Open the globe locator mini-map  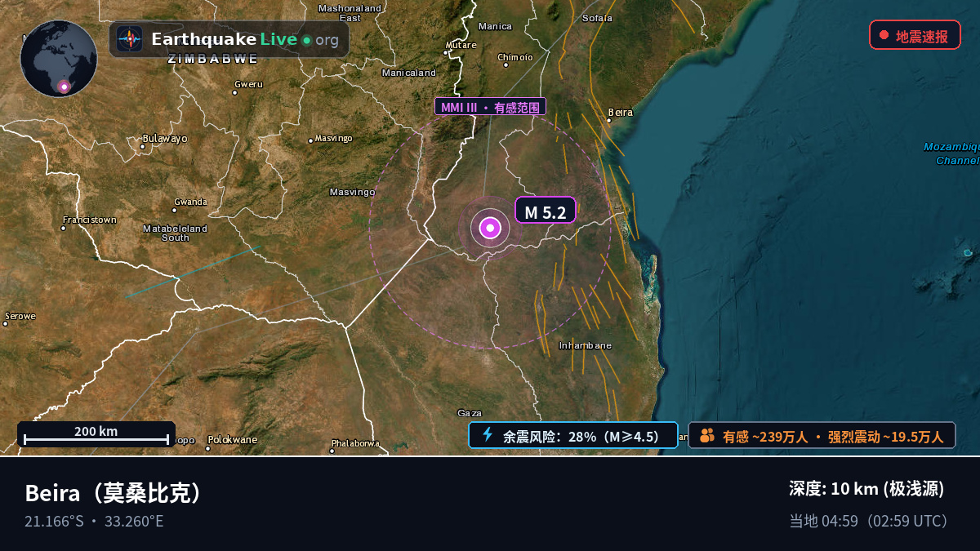59,59
